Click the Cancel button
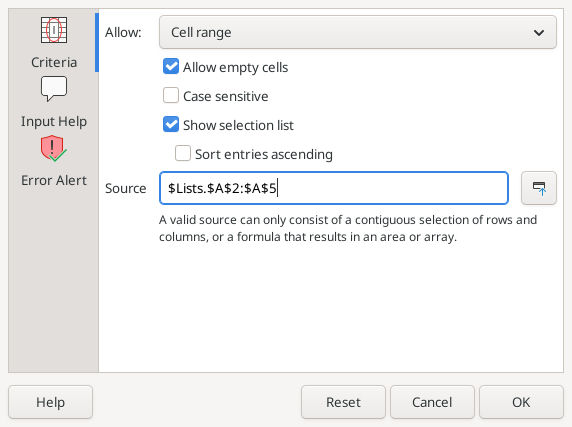The width and height of the screenshot is (572, 427). (x=432, y=402)
